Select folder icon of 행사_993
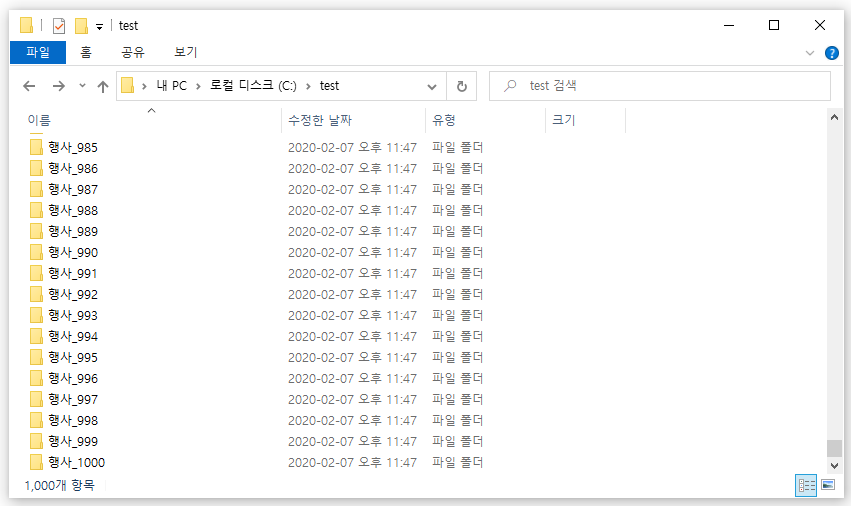851x506 pixels. [36, 315]
